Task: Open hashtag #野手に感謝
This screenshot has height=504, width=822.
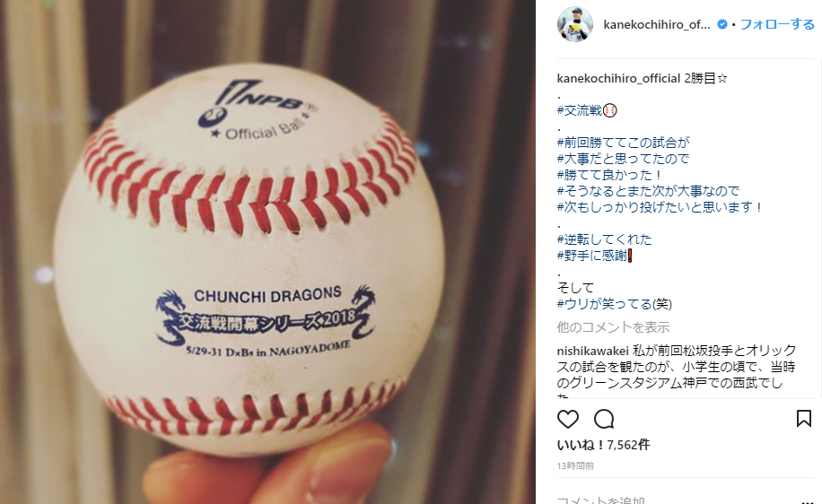Action: point(592,256)
